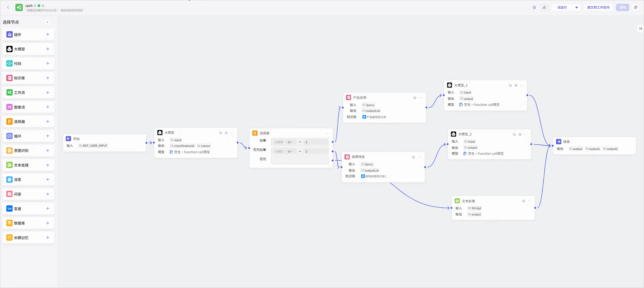Select the 工作流 node icon
This screenshot has width=644, height=288.
pyautogui.click(x=9, y=92)
